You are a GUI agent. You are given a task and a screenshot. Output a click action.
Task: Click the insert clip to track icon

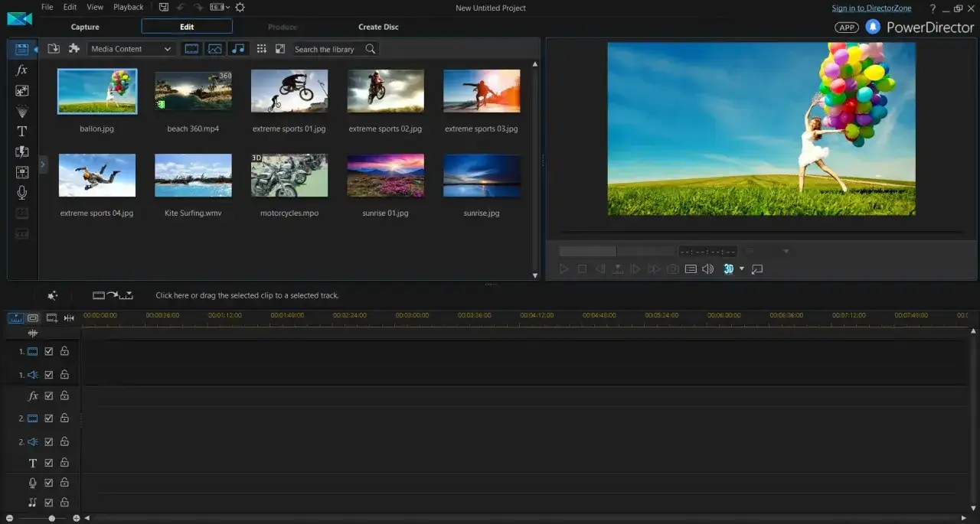coord(113,295)
